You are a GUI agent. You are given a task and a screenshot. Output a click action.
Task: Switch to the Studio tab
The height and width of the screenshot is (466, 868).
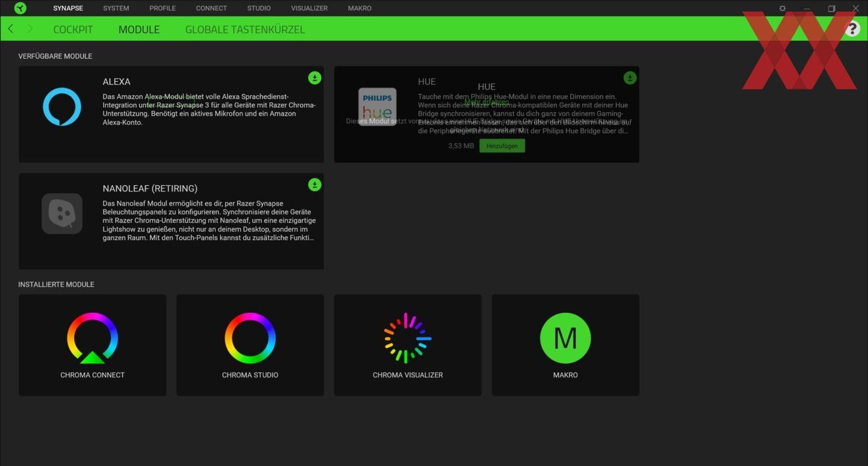click(259, 8)
